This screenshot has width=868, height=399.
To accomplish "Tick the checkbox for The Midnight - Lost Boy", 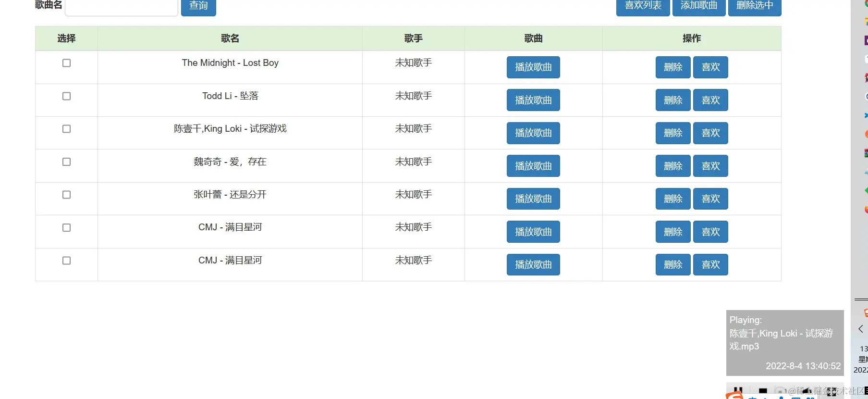I will 67,63.
